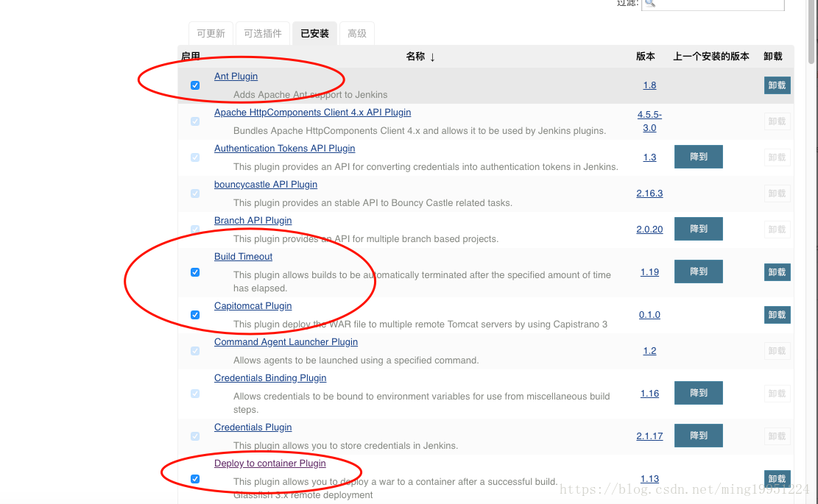Uncheck the Build Timeout plugin checkbox
The width and height of the screenshot is (818, 504).
point(195,272)
